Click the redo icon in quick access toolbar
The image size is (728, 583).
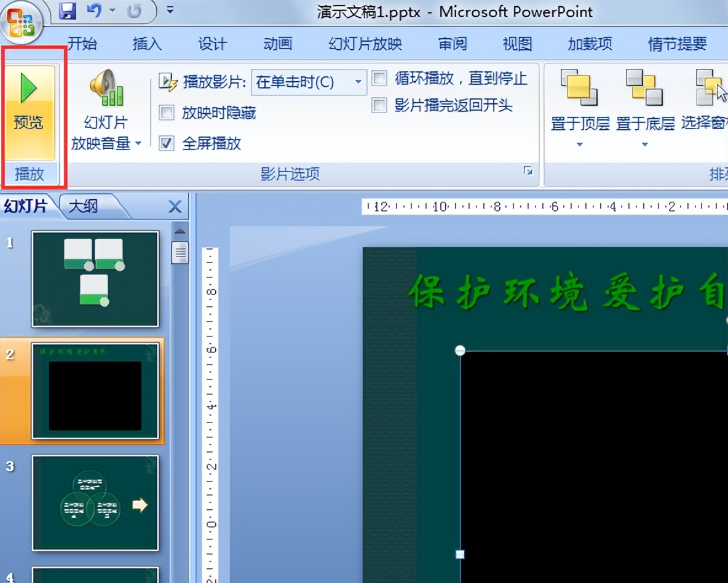pyautogui.click(x=134, y=10)
